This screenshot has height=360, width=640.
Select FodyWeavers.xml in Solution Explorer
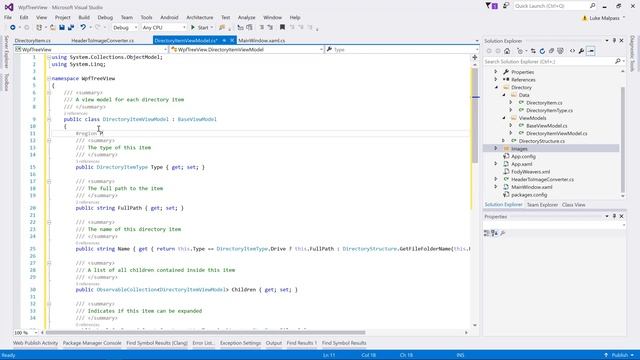[x=530, y=172]
